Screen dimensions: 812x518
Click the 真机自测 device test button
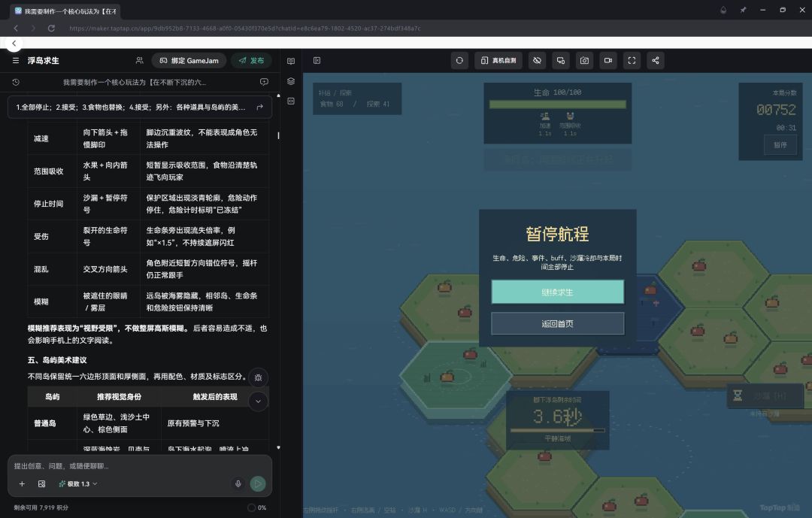[498, 61]
